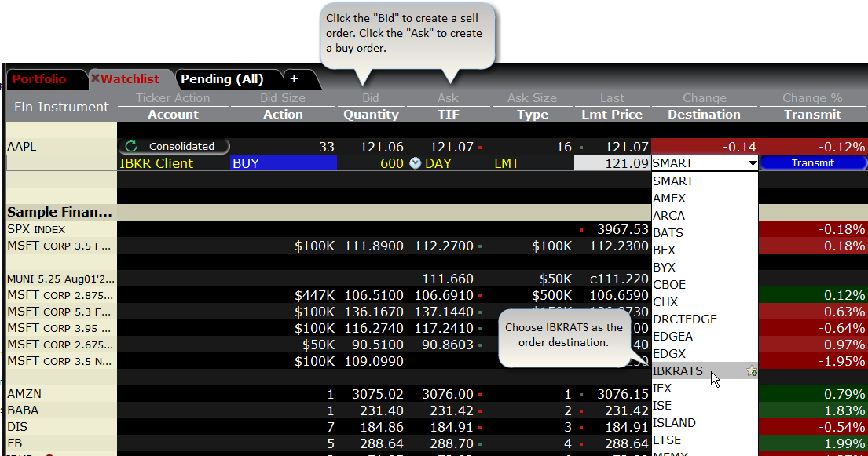Select the MUNI 5.25 Aug01 bond row
The image size is (868, 456).
(x=60, y=279)
